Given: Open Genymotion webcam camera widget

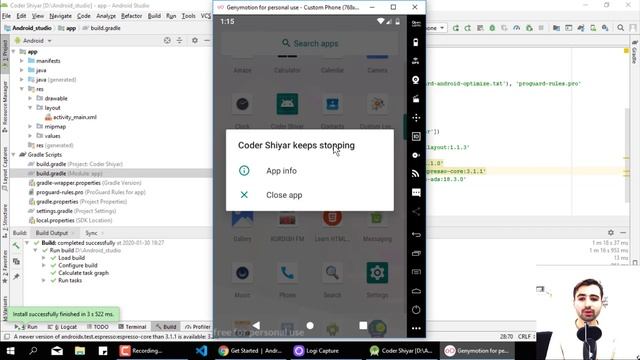Looking at the screenshot, I should point(416,80).
